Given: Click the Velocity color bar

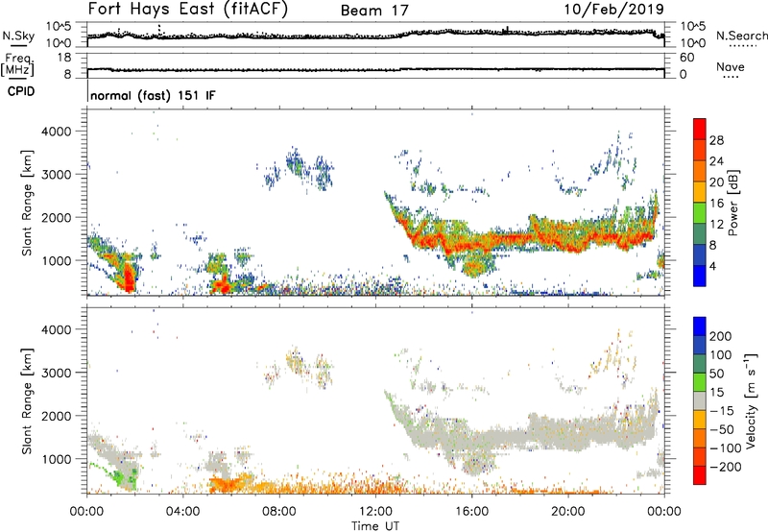Looking at the screenshot, I should (x=700, y=400).
